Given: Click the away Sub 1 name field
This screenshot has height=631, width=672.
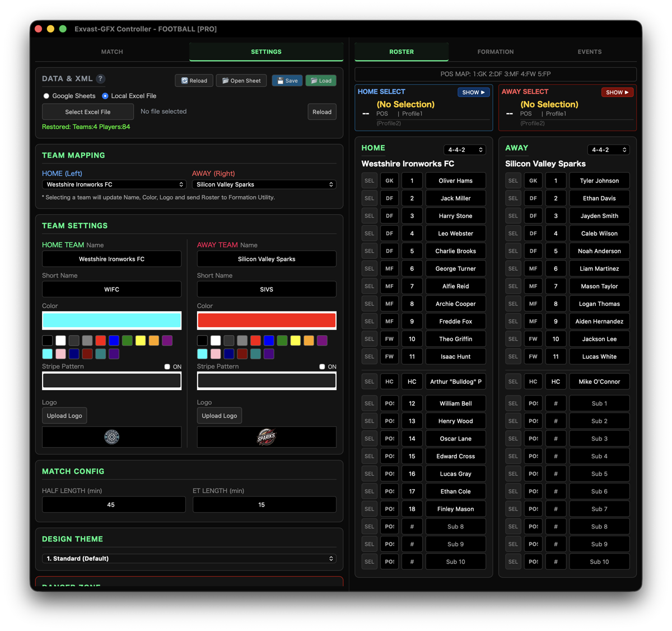Looking at the screenshot, I should 600,403.
